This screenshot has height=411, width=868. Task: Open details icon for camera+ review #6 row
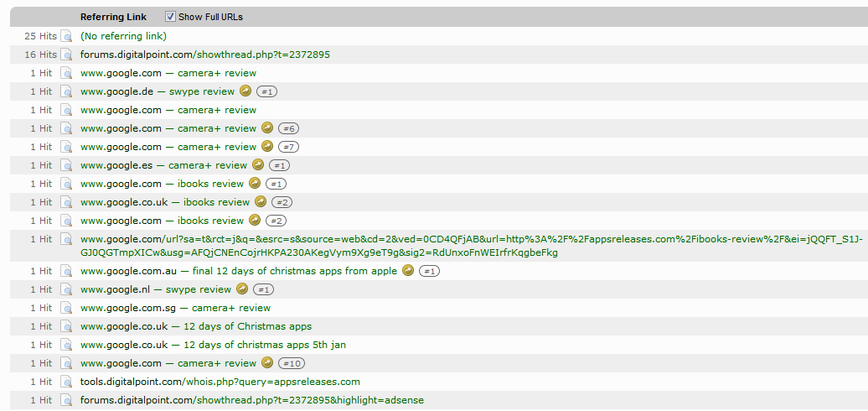66,128
